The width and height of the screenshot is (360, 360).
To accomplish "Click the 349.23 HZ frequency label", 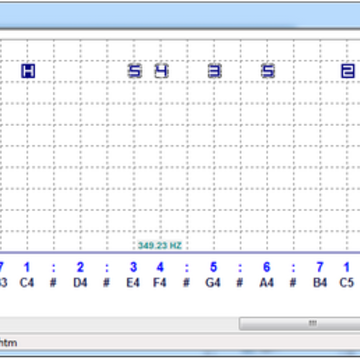I will click(x=160, y=246).
